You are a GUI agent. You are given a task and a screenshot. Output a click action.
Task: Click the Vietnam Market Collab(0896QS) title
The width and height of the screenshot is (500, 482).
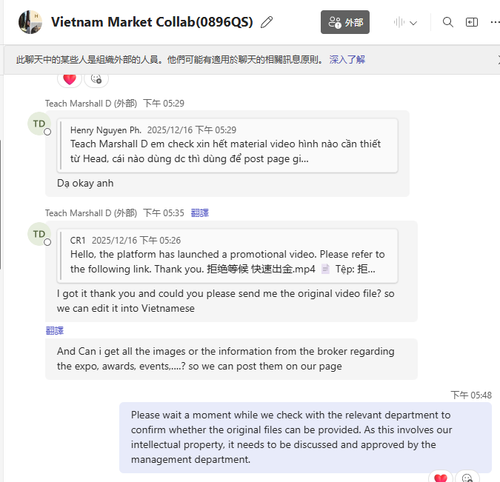152,22
